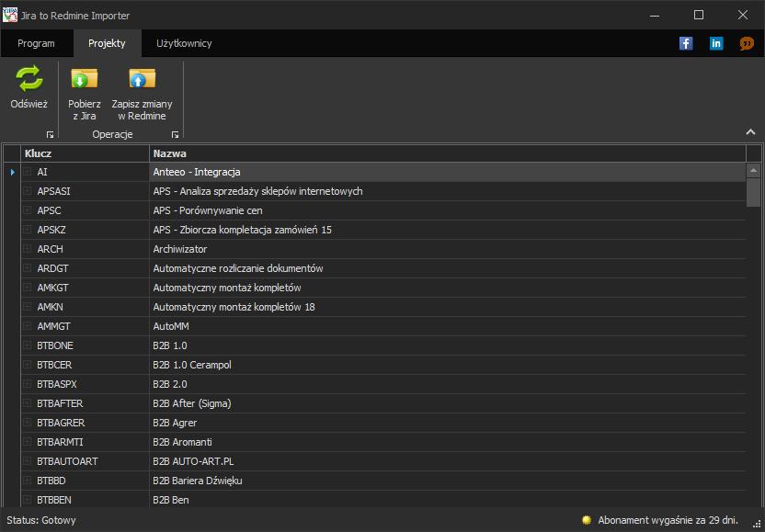Open the LinkedIn link icon

click(x=716, y=43)
